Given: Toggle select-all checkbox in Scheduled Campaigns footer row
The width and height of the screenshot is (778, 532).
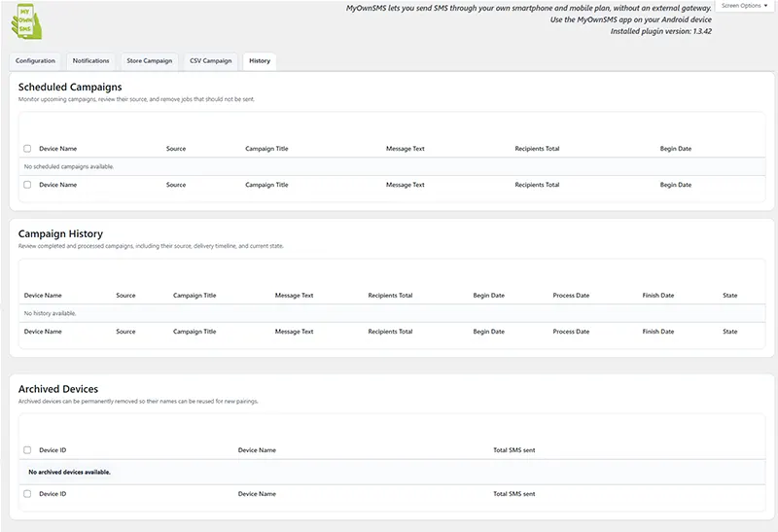Looking at the screenshot, I should coord(27,185).
